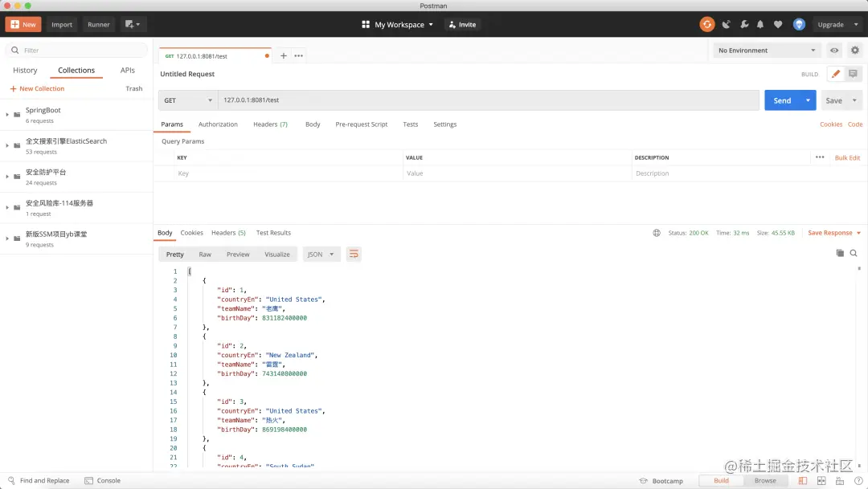Viewport: 868px width, 489px height.
Task: Open Send button dropdown arrow
Action: tap(809, 100)
